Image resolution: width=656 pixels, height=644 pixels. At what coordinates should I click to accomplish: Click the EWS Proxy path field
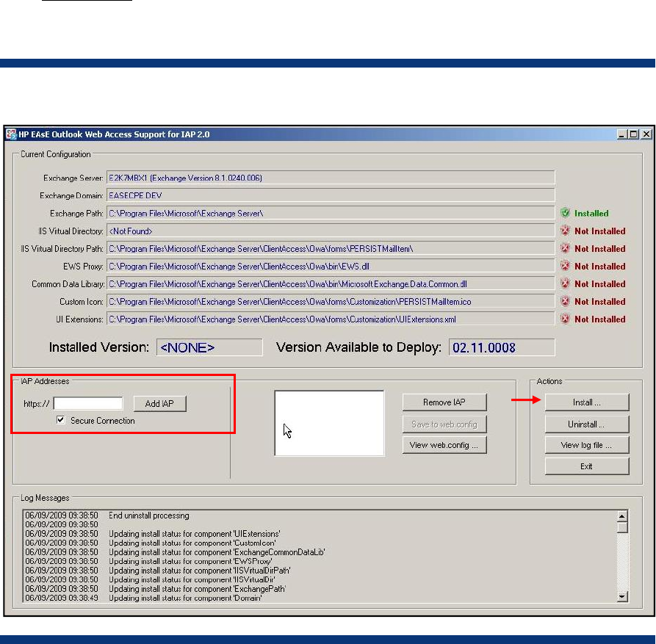coord(331,266)
